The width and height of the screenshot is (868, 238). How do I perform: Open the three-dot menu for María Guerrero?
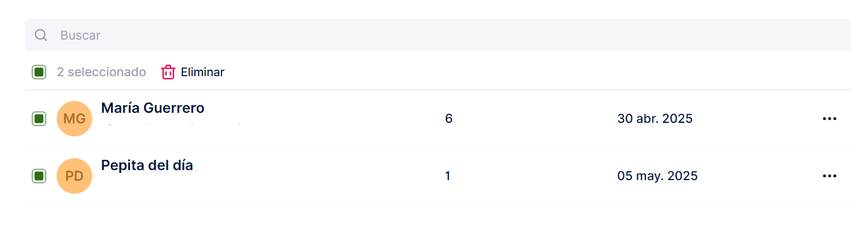(830, 119)
